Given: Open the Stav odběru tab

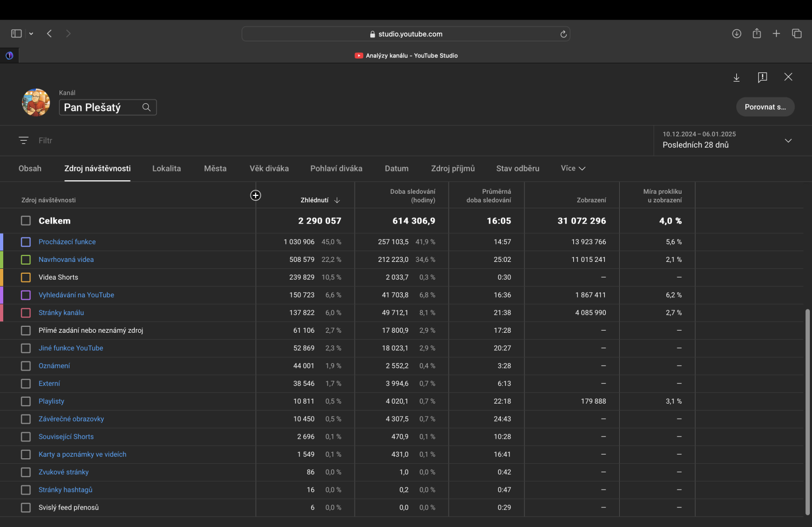Looking at the screenshot, I should 518,168.
